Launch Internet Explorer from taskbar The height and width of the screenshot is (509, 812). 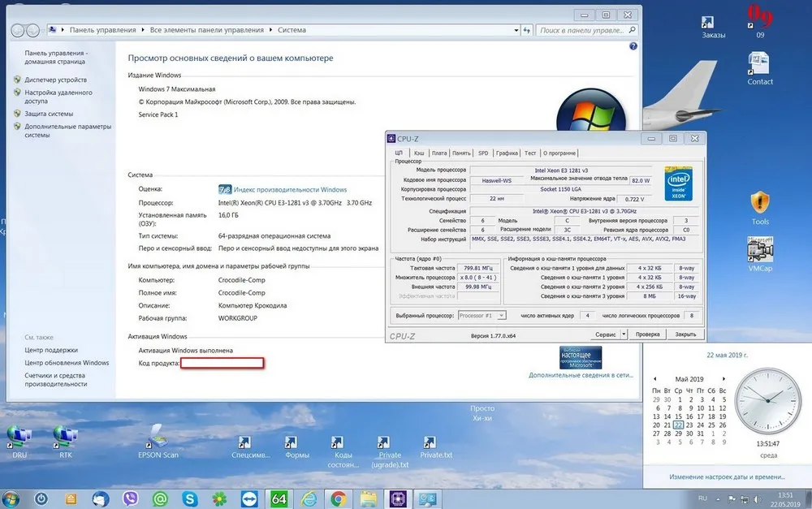click(x=309, y=498)
